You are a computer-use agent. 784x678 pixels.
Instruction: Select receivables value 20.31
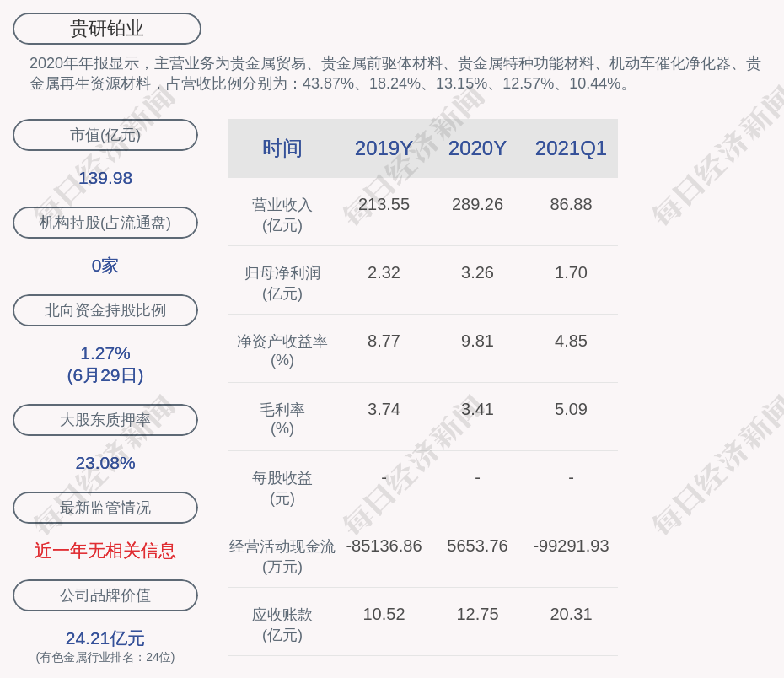[x=571, y=615]
